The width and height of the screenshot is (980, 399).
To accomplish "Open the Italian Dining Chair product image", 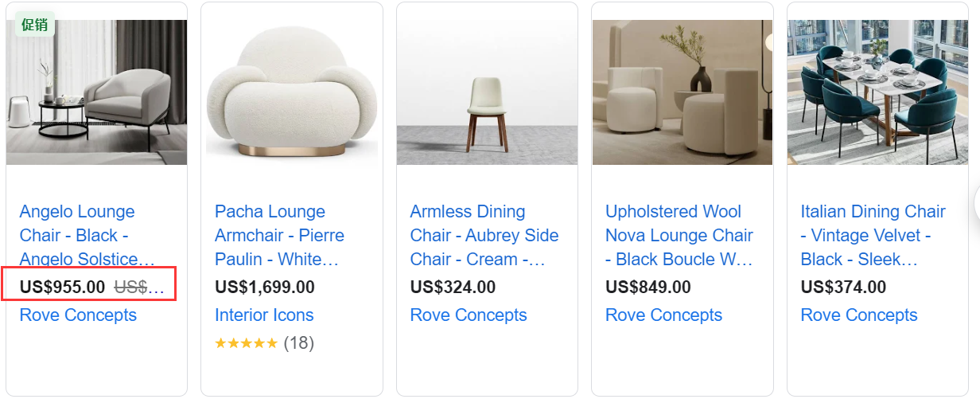I will tap(877, 92).
